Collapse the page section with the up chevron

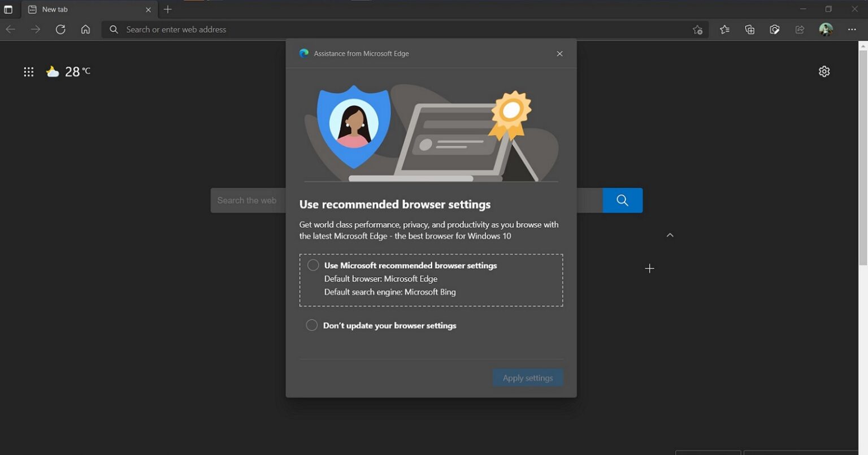[670, 235]
